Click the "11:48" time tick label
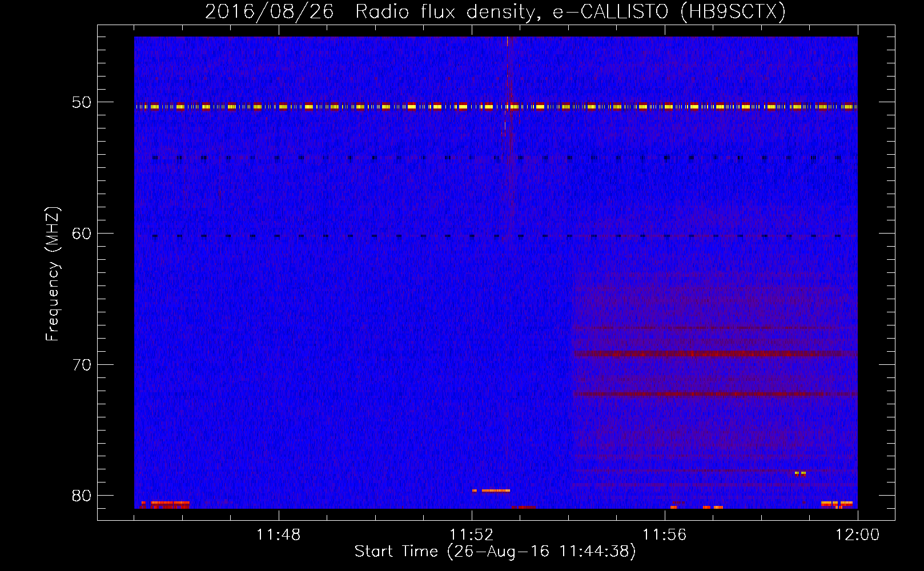 coord(278,535)
